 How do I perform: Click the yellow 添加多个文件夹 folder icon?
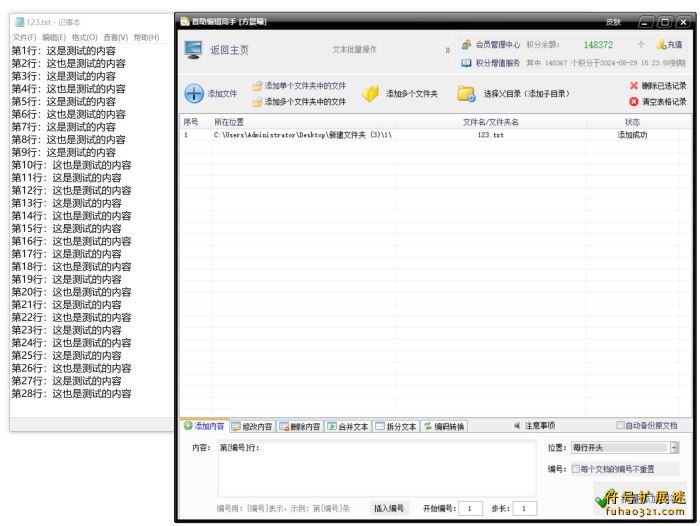[370, 94]
